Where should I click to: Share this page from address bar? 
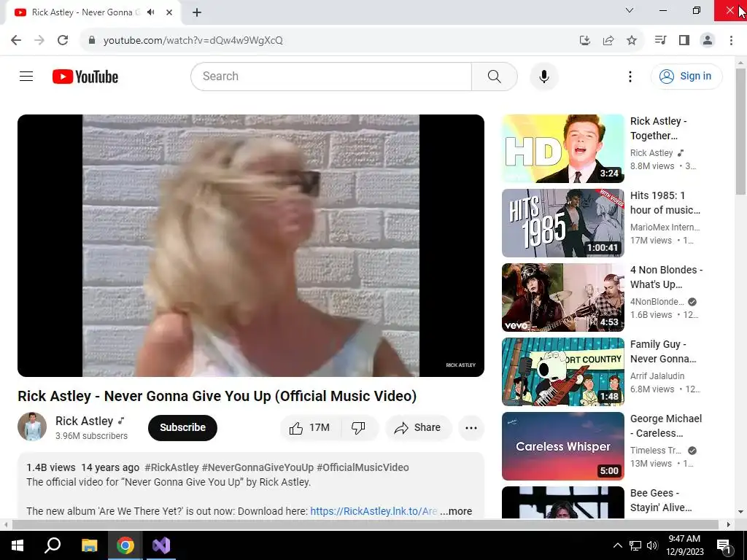(608, 40)
